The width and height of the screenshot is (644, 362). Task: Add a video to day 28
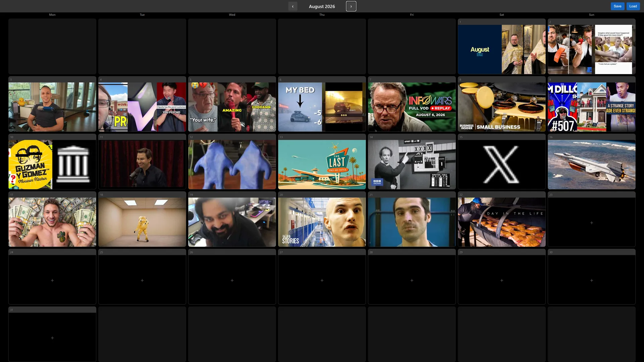pyautogui.click(x=412, y=280)
